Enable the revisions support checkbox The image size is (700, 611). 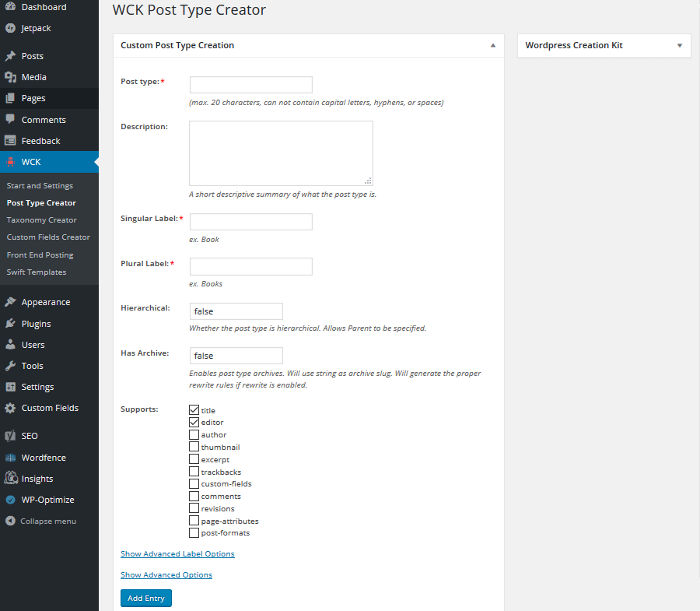pyautogui.click(x=194, y=507)
